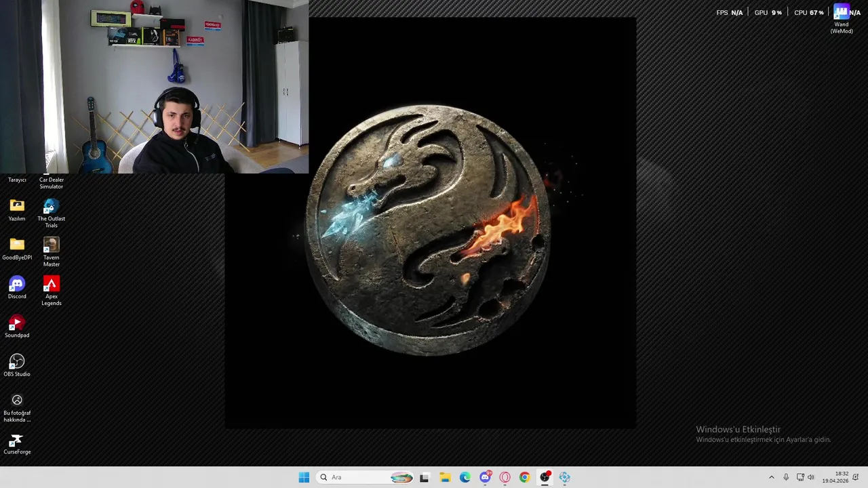This screenshot has height=488, width=868.
Task: Open the GoodByeDPI folder
Action: 17,248
